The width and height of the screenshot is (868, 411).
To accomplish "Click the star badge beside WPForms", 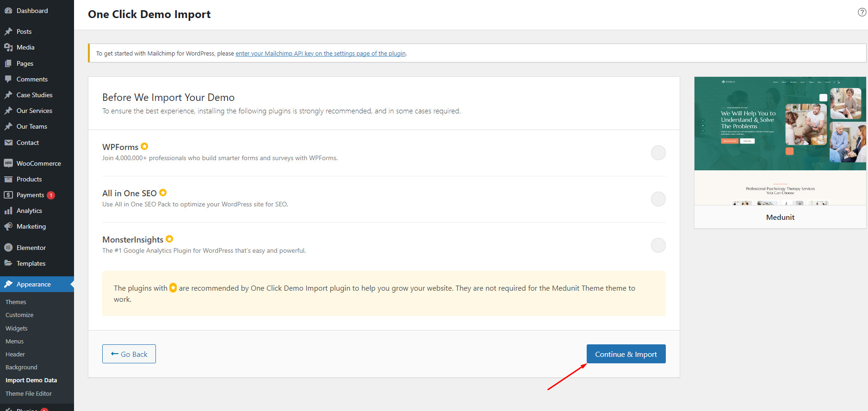I will point(144,146).
